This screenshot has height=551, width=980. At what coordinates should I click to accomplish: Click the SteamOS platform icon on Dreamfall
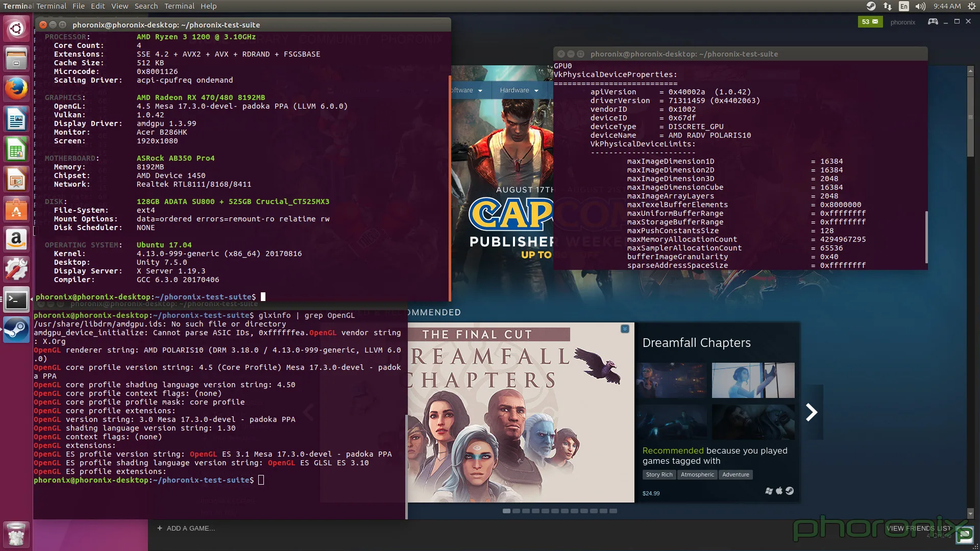(790, 491)
